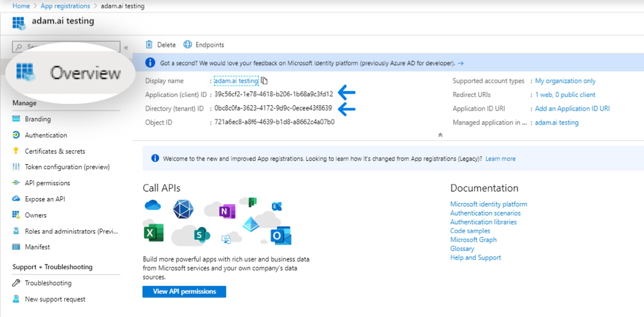Click the New support request icon
Viewport: 644px width, 317px height.
coord(17,299)
